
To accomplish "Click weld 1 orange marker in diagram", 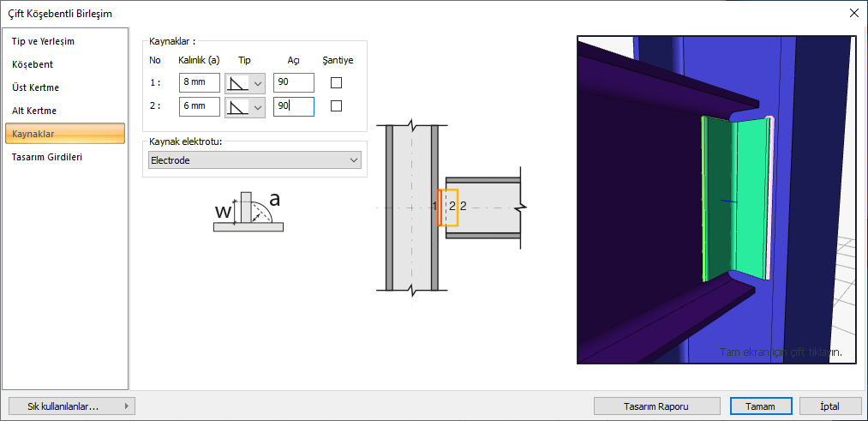I will pyautogui.click(x=439, y=207).
